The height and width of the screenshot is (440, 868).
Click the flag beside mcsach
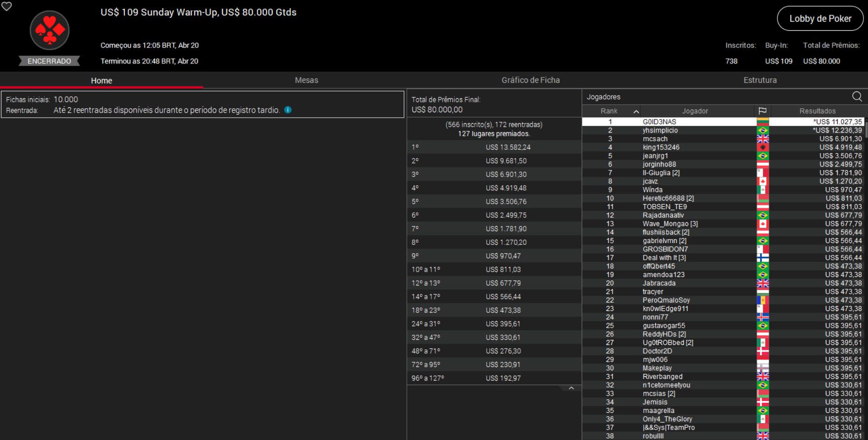[x=763, y=139]
